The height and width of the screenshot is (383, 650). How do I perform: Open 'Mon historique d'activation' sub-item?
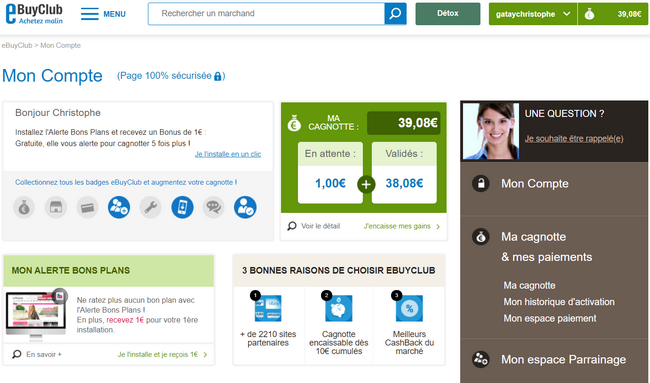(559, 302)
